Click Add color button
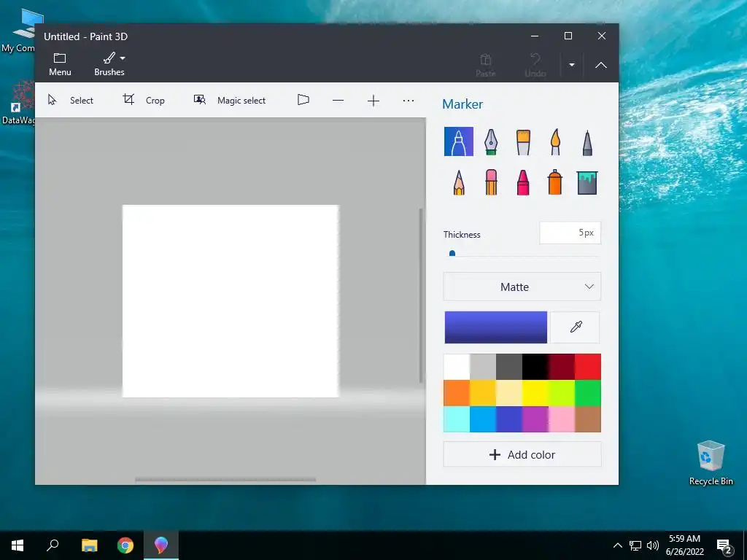Screen dimensions: 747x560 pos(522,455)
